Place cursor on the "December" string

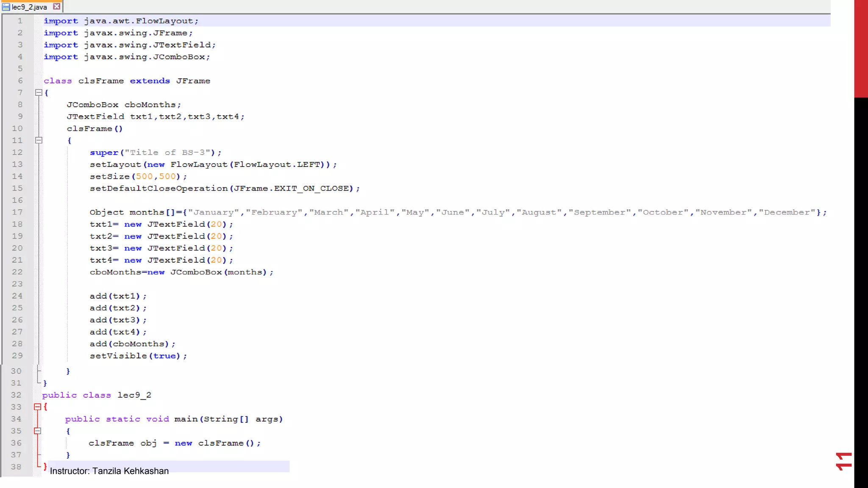pyautogui.click(x=787, y=212)
